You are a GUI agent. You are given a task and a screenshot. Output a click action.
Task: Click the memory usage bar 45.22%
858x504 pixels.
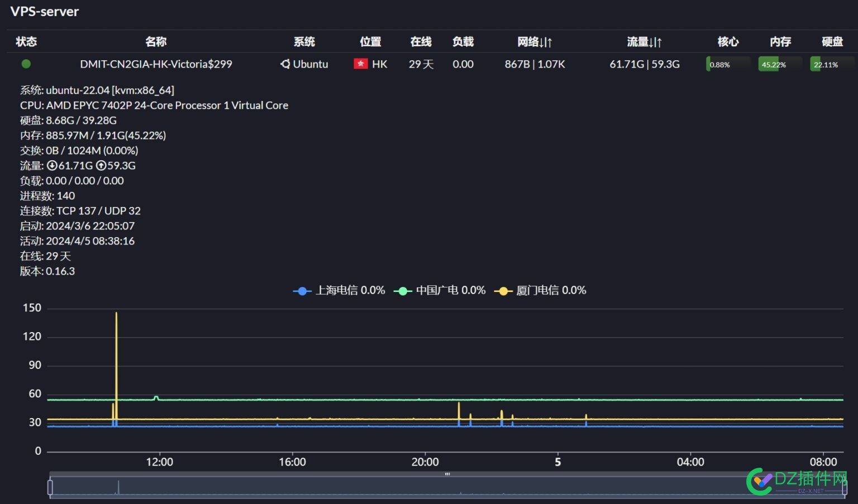click(x=780, y=64)
